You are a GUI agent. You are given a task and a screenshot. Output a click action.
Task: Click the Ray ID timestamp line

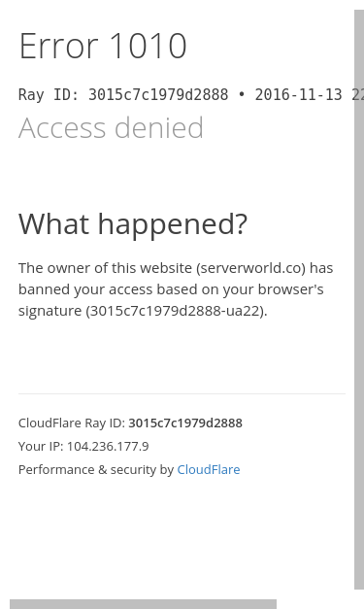[x=191, y=95]
